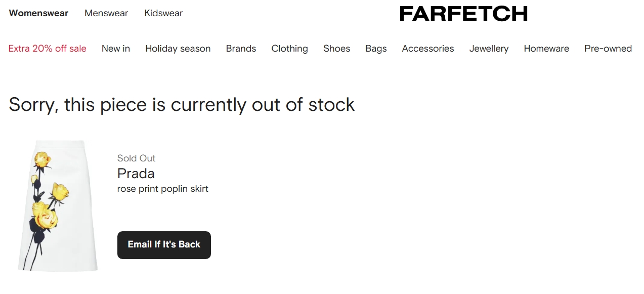Select Homeware in the navigation

coord(546,49)
